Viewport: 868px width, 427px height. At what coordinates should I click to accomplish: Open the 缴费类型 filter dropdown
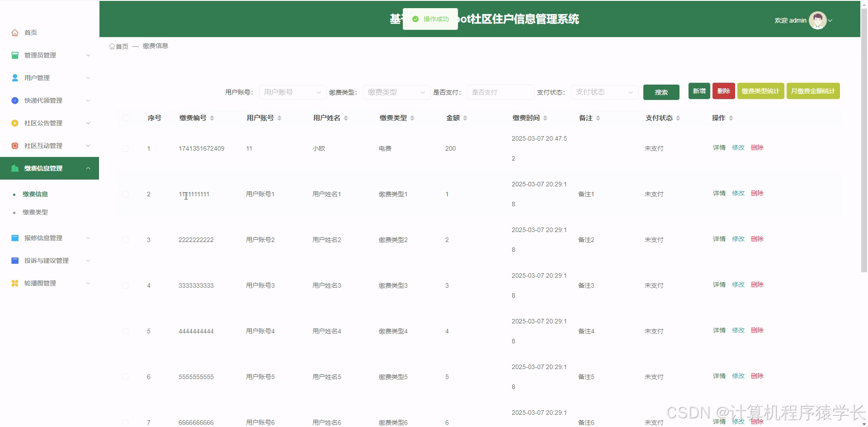pyautogui.click(x=396, y=92)
